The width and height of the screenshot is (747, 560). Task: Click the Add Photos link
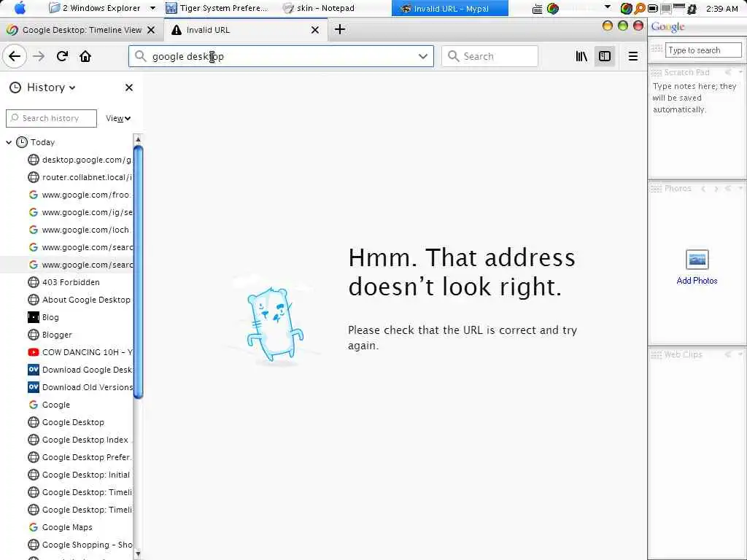(x=697, y=281)
